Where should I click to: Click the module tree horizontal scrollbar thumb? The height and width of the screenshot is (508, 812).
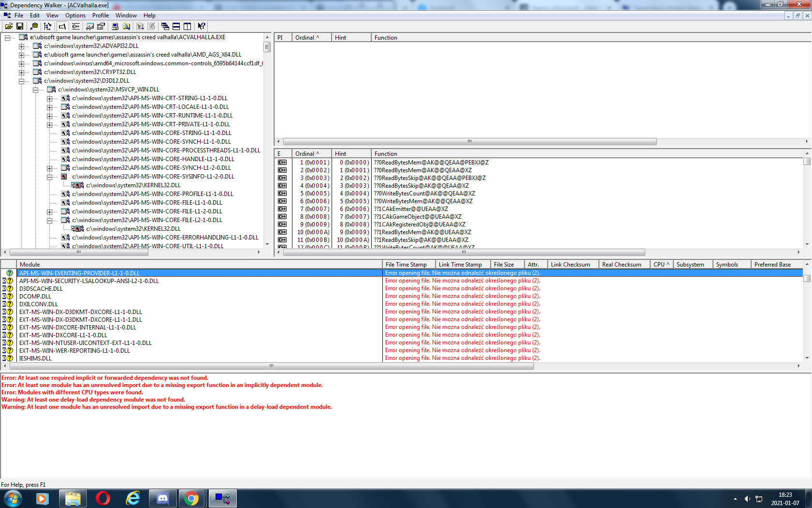pyautogui.click(x=79, y=252)
